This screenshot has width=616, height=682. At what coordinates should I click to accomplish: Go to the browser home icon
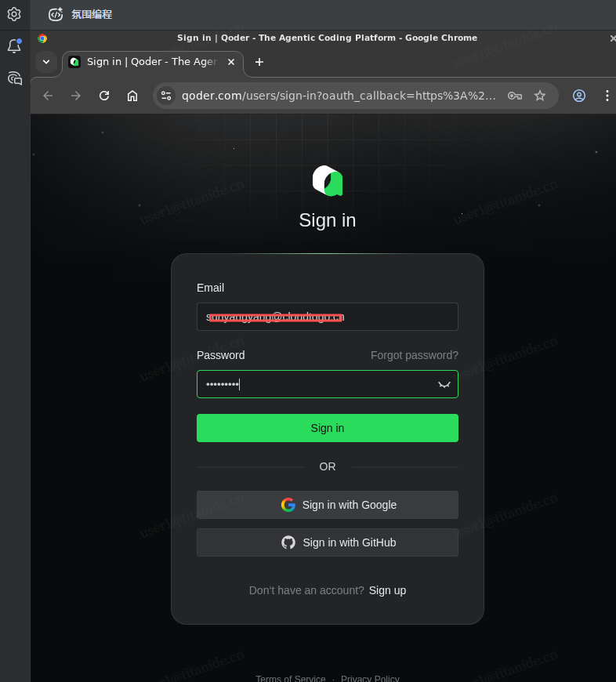[132, 96]
